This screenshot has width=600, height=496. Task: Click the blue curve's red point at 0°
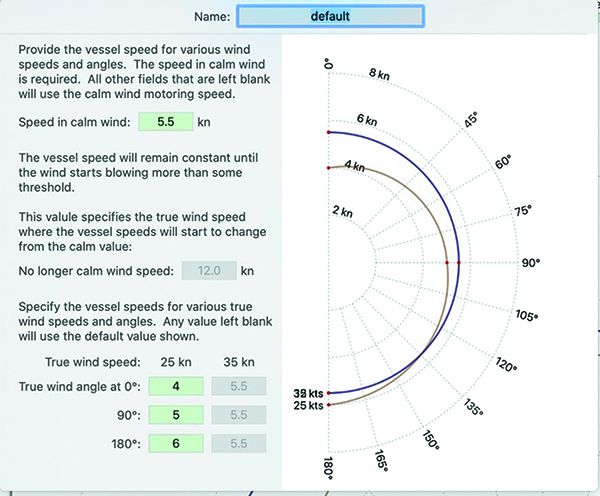click(x=329, y=132)
